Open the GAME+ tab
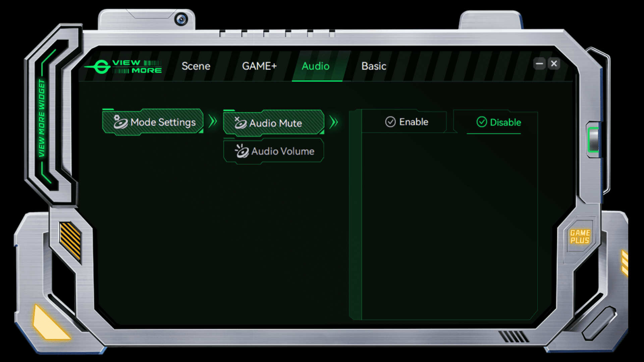The image size is (644, 362). click(259, 66)
